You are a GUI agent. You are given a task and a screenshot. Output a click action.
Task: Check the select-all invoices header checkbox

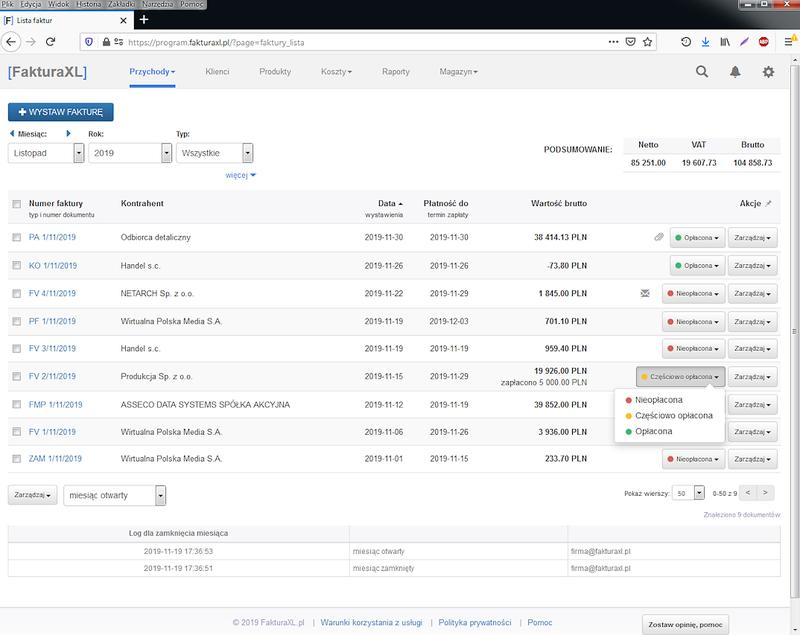coord(16,204)
